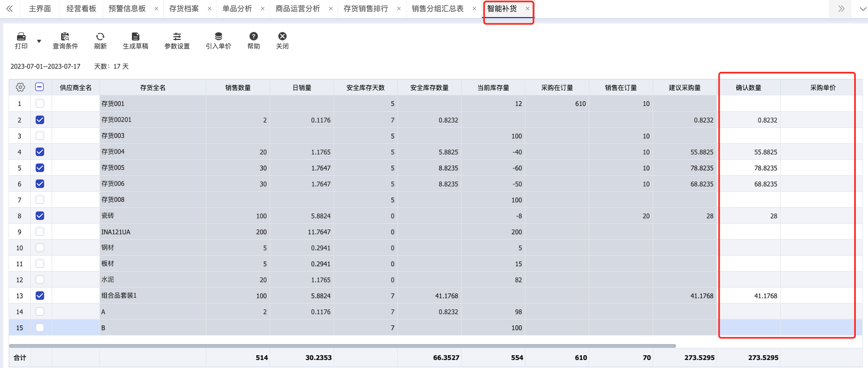This screenshot has width=868, height=368.
Task: Click the horizontal scrollbar under the table
Action: click(x=343, y=346)
